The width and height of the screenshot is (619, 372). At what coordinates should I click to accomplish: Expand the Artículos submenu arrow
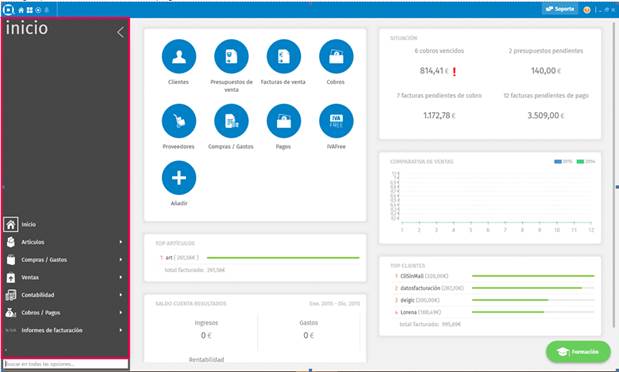121,242
